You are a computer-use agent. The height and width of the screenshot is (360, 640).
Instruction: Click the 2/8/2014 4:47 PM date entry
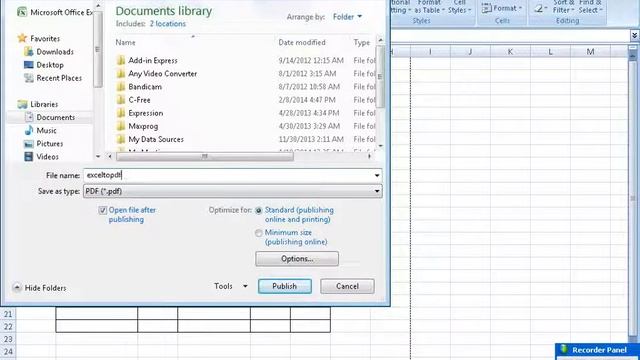coord(307,100)
